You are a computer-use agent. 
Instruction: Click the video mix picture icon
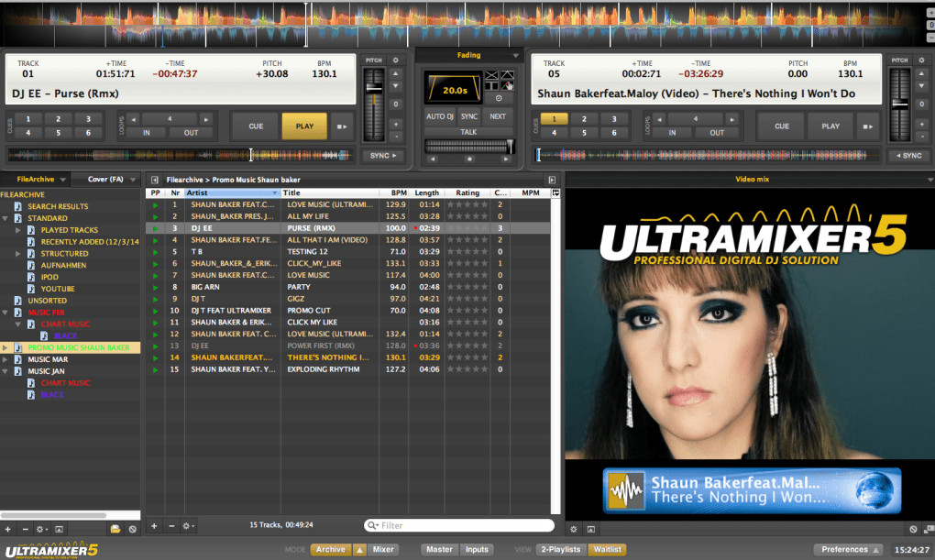591,529
